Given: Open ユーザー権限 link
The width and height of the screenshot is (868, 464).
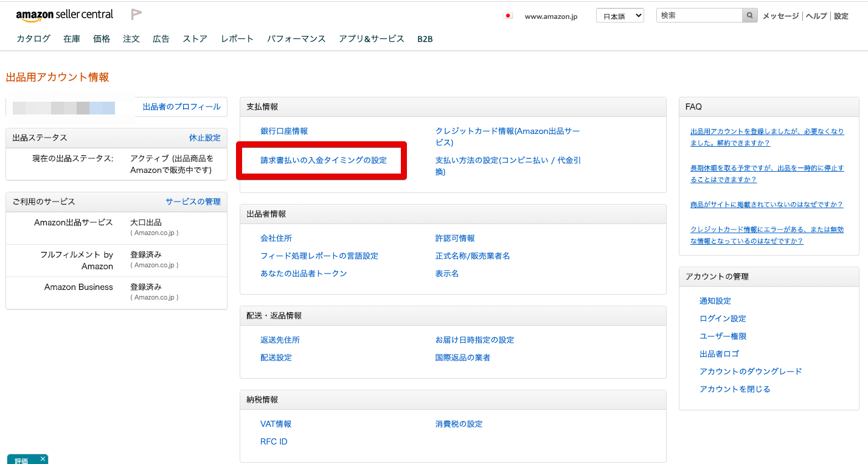Looking at the screenshot, I should pos(723,336).
